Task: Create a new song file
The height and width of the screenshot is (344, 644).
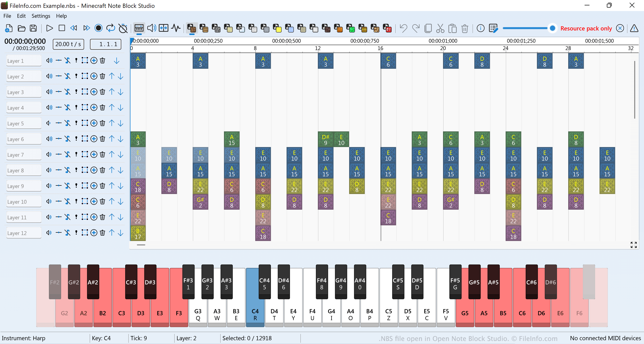Action: 9,28
